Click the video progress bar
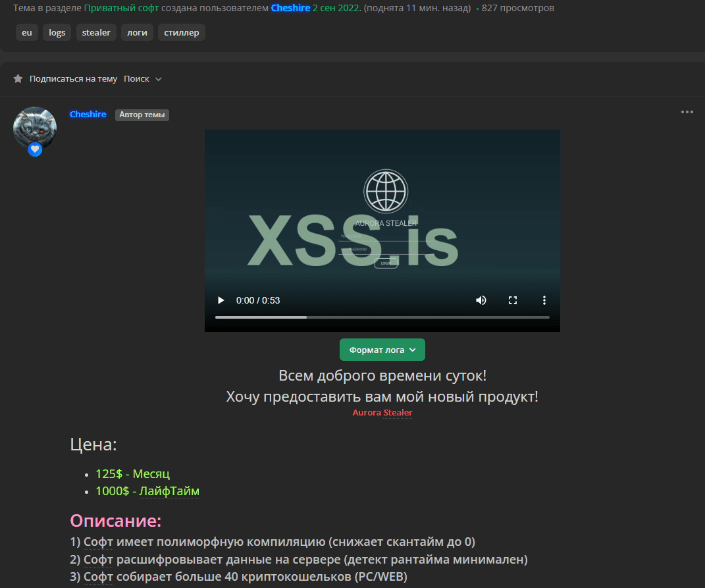The image size is (705, 588). pyautogui.click(x=382, y=317)
